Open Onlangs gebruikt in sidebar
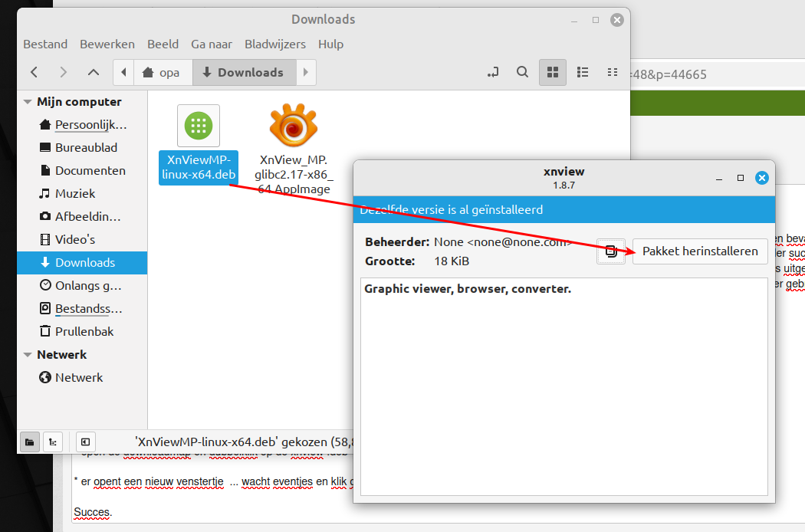The width and height of the screenshot is (805, 532). click(82, 285)
